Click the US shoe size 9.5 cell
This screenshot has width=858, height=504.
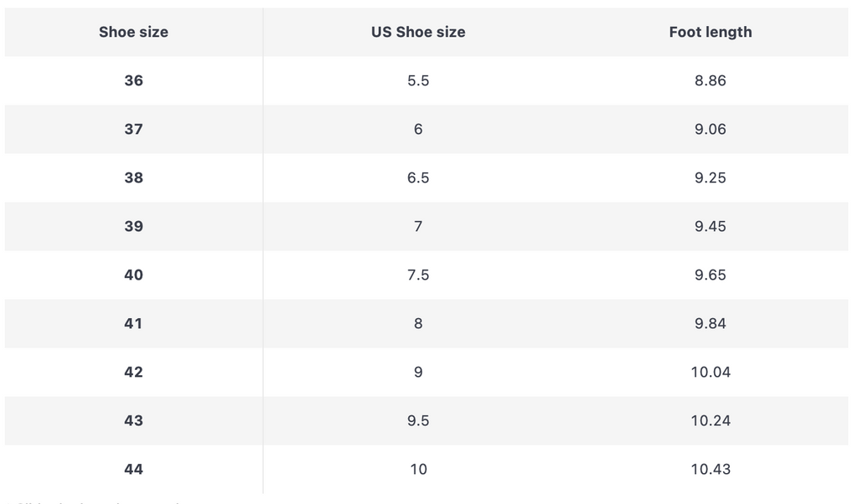[x=418, y=421]
